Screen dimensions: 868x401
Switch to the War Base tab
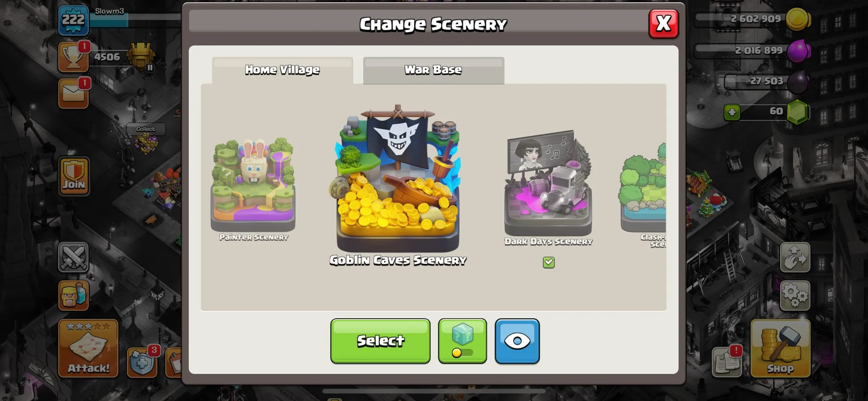click(434, 70)
